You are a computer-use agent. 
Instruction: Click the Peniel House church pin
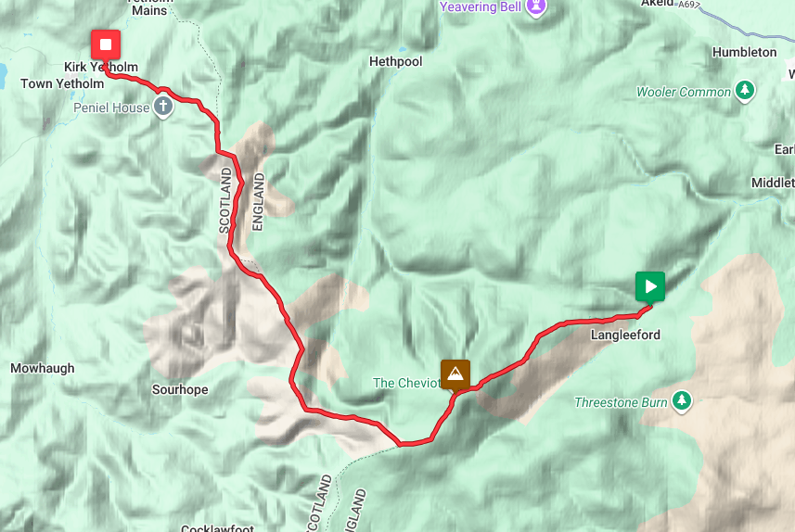tap(162, 108)
